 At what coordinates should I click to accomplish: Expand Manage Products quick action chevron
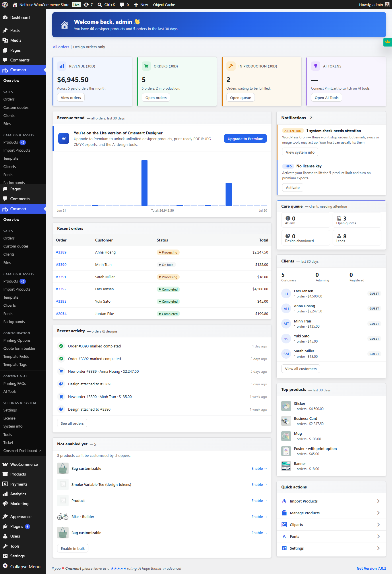[378, 513]
